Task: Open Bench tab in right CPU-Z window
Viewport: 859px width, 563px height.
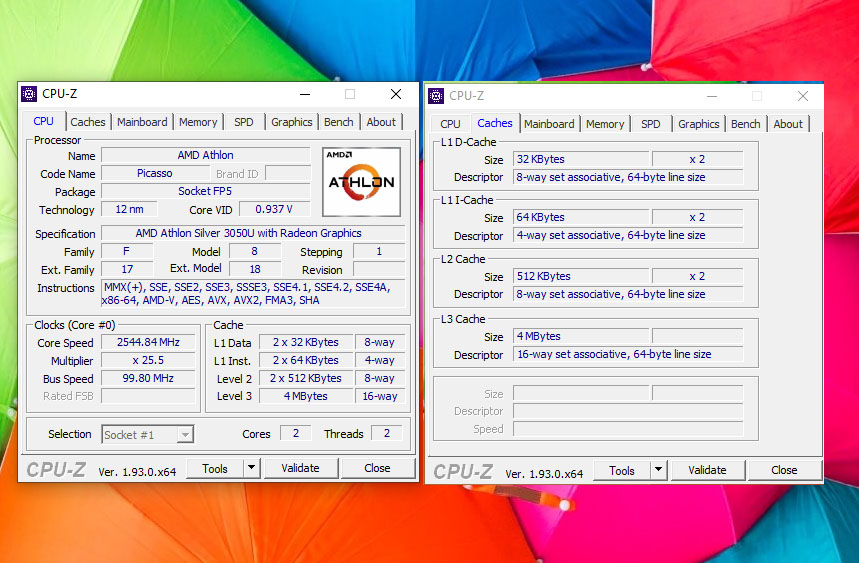Action: pos(746,124)
